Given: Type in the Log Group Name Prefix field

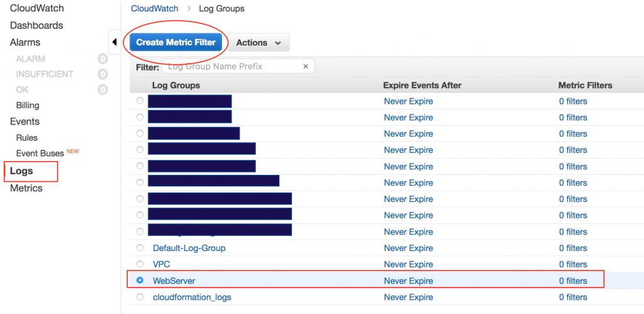Looking at the screenshot, I should point(238,66).
